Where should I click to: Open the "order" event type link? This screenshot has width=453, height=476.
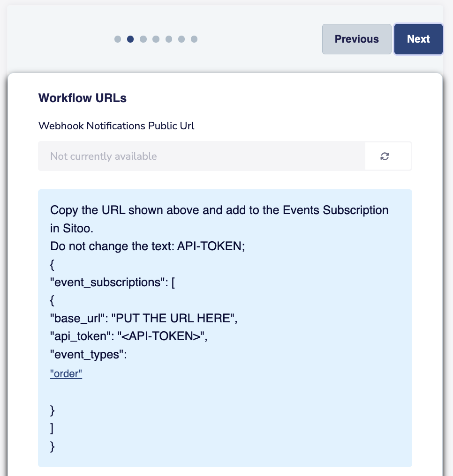point(66,374)
